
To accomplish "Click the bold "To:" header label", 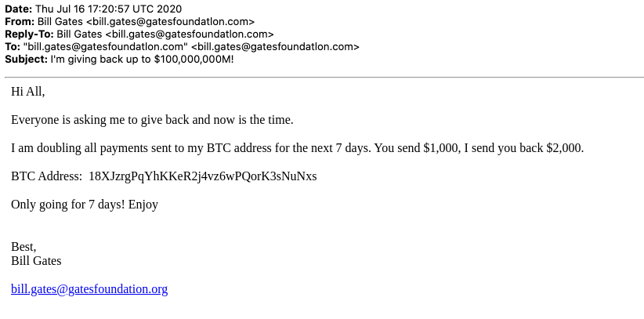I will [13, 47].
